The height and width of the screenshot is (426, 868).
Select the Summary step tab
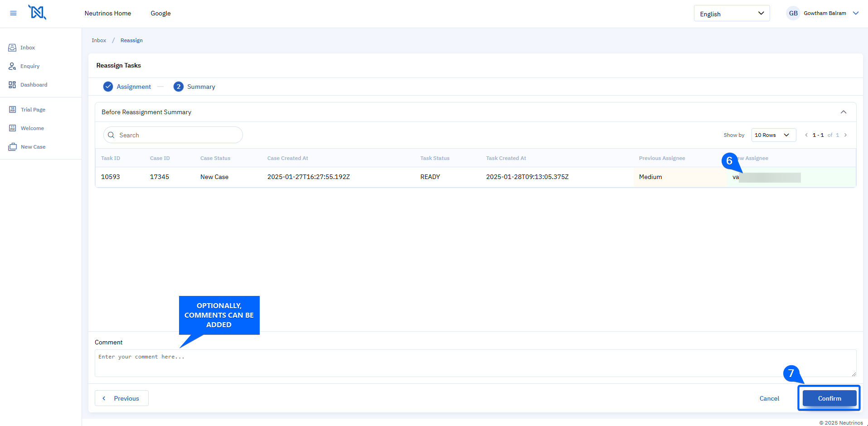201,87
